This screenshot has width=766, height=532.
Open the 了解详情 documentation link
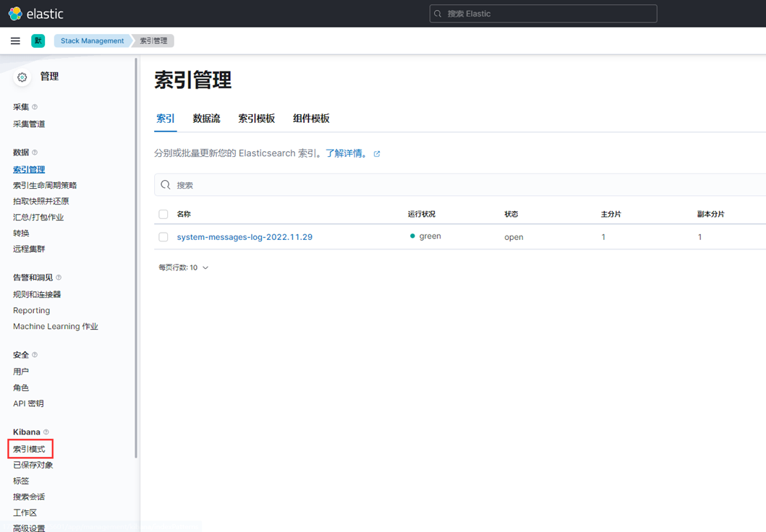[346, 154]
